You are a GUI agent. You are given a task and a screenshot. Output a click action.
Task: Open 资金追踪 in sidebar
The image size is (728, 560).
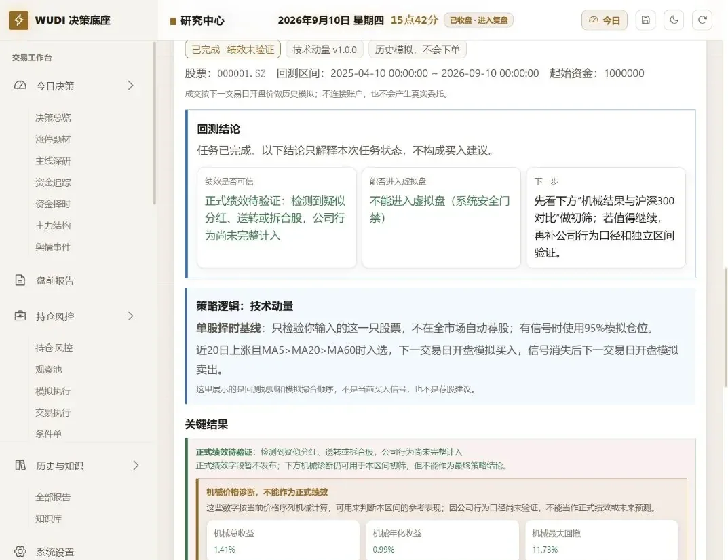point(53,182)
